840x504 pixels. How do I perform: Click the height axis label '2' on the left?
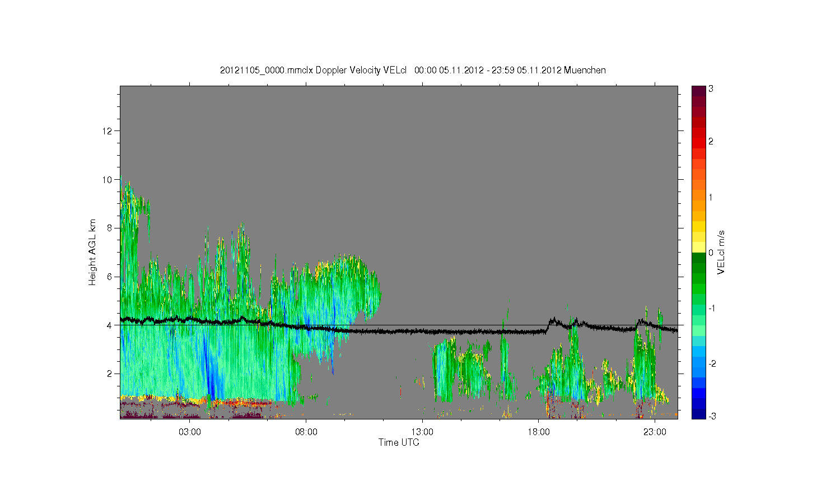110,374
